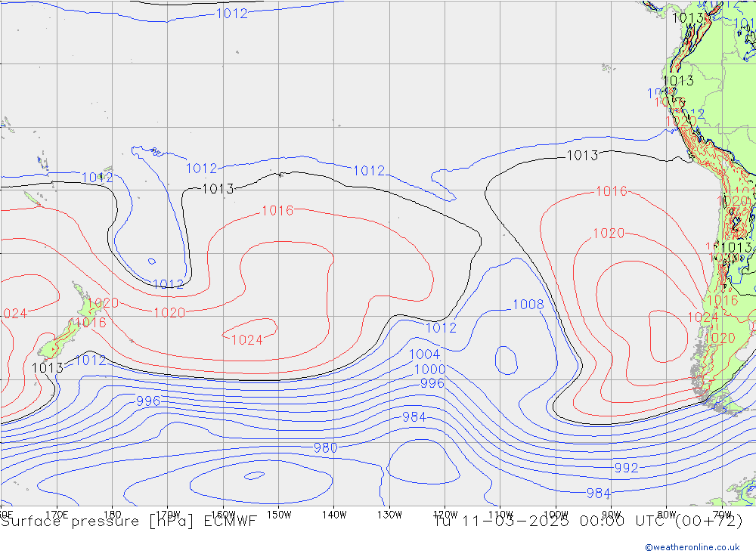Image resolution: width=756 pixels, height=554 pixels.
Task: Click the blue 1000 isobar label
Action: pos(429,370)
